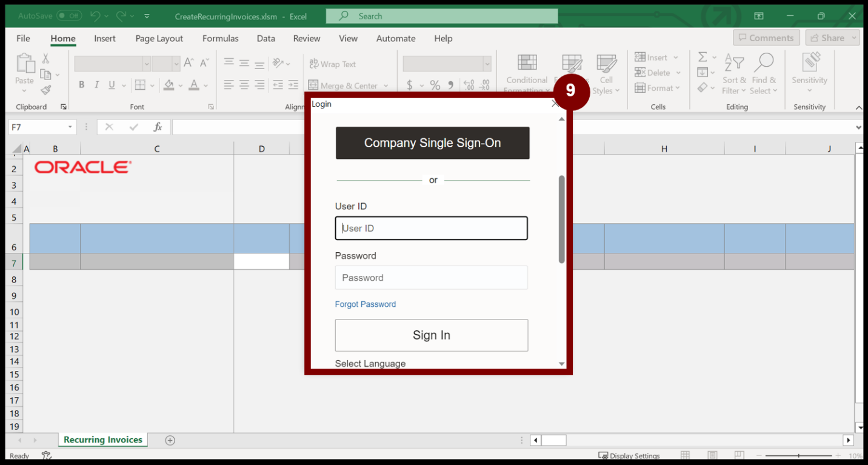Viewport: 868px width, 465px height.
Task: Open the font name dropdown
Action: click(146, 63)
